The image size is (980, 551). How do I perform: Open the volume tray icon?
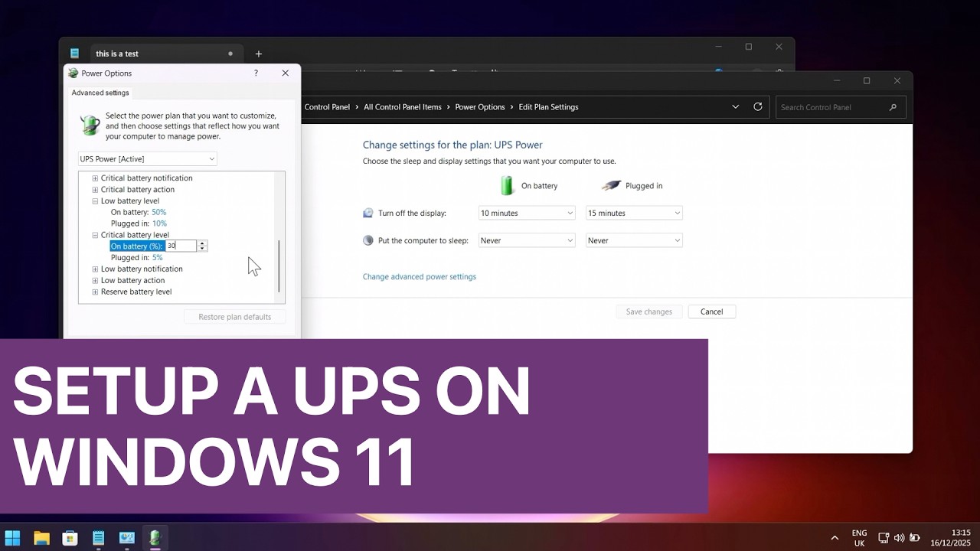(x=899, y=538)
